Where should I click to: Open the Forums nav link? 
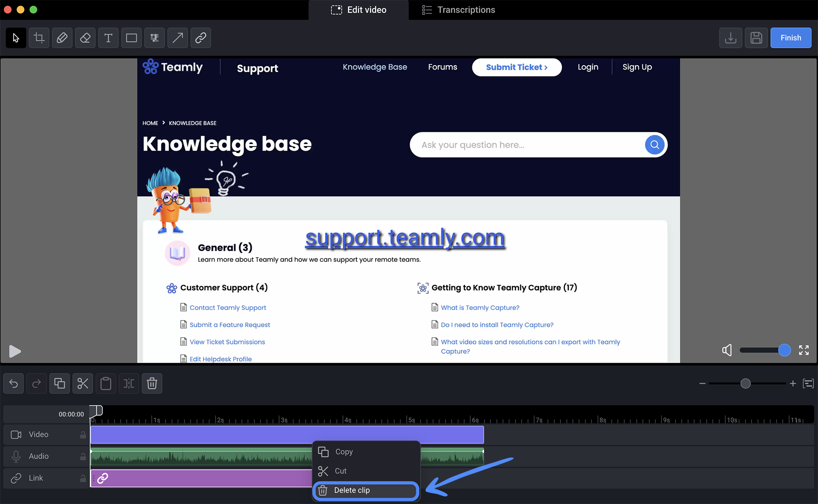tap(442, 67)
